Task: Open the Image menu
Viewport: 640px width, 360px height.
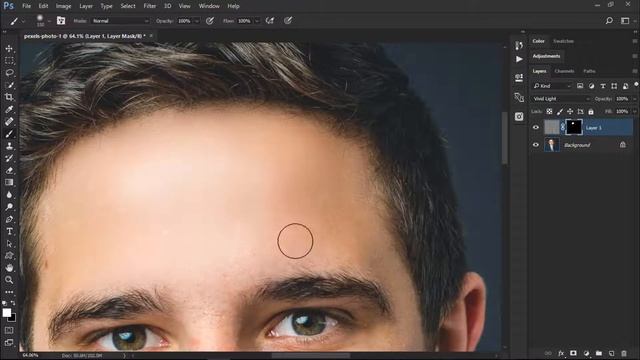Action: pos(63,6)
